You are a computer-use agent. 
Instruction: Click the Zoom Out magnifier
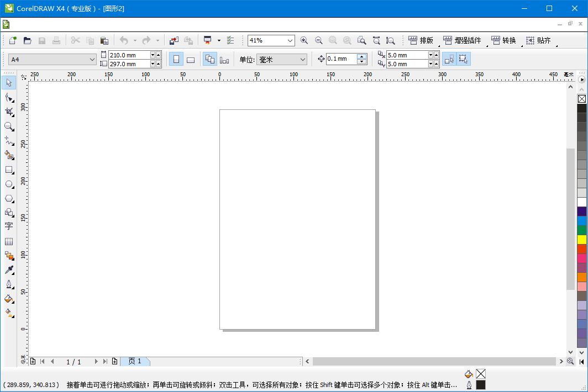click(319, 40)
